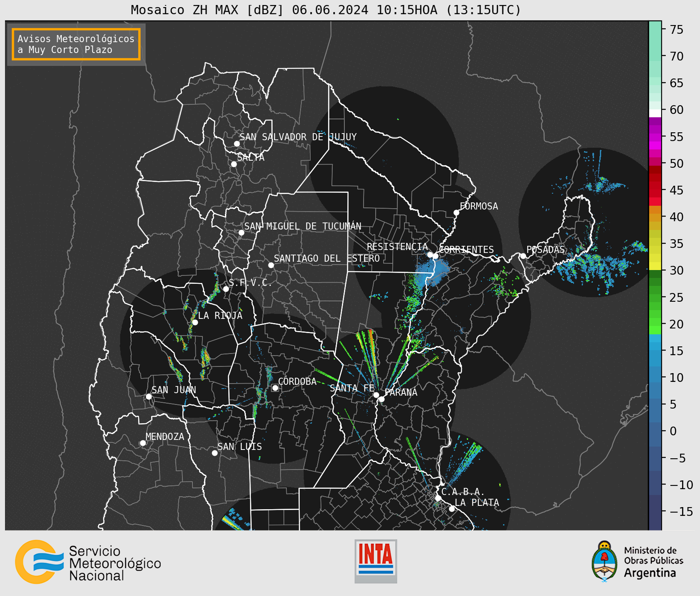Viewport: 700px width, 596px height.
Task: Click the Avisos Meteorológicos a Muy Corto Plazo box
Action: (76, 44)
